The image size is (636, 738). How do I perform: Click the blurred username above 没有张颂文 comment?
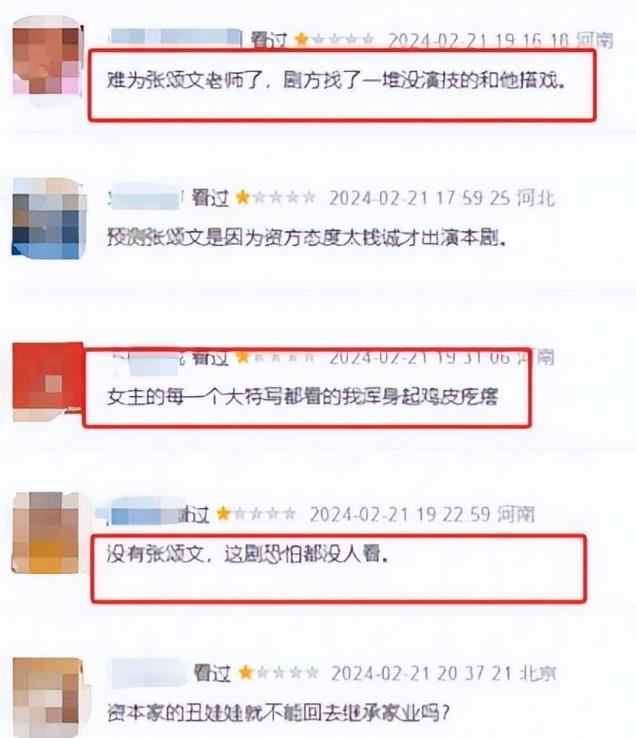tap(141, 513)
